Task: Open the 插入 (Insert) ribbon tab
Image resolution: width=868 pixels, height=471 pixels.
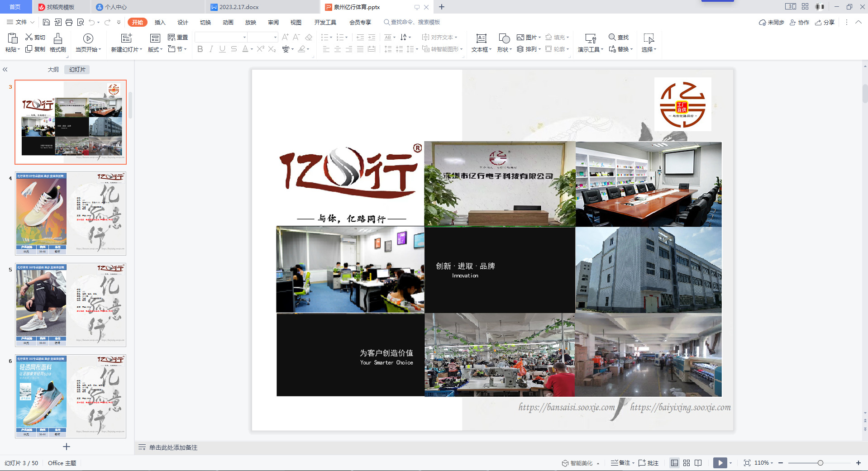Action: click(x=160, y=22)
